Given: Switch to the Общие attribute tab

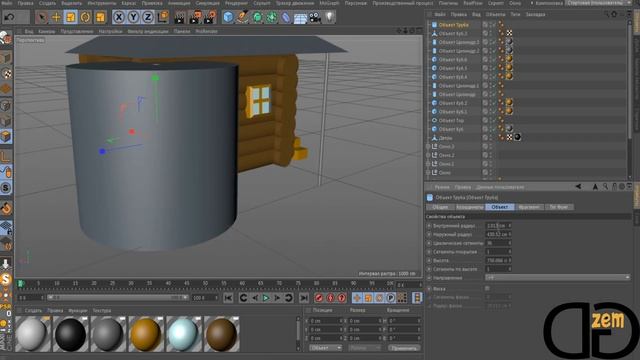Looking at the screenshot, I should [x=440, y=207].
